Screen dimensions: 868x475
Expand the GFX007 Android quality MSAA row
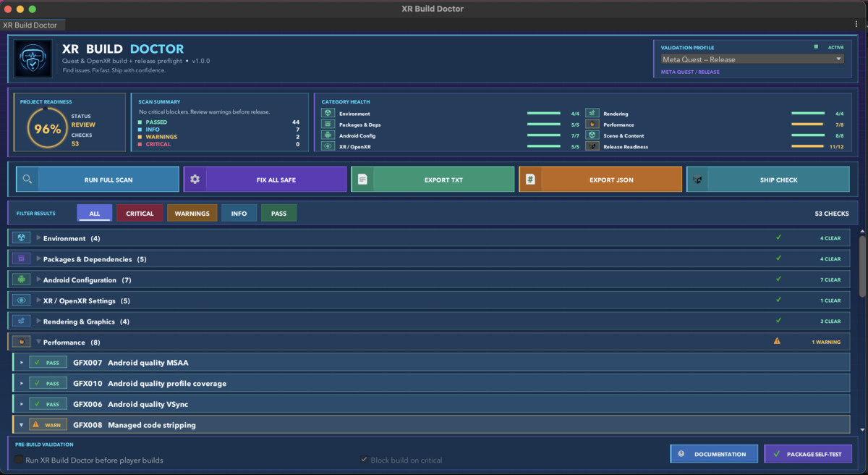click(22, 363)
